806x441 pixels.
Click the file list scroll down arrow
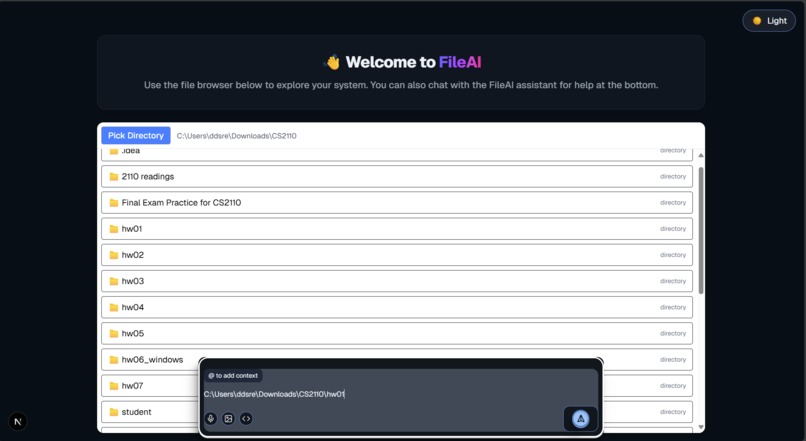pyautogui.click(x=701, y=427)
